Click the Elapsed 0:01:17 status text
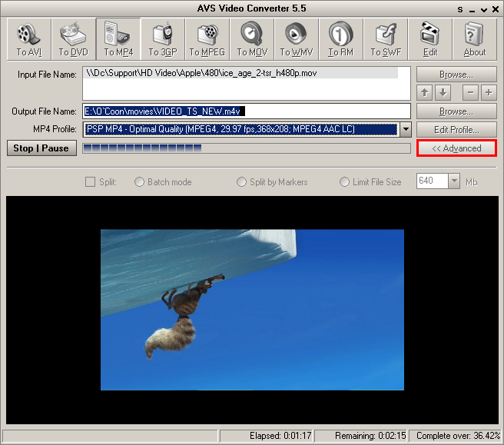The height and width of the screenshot is (445, 504). [280, 436]
